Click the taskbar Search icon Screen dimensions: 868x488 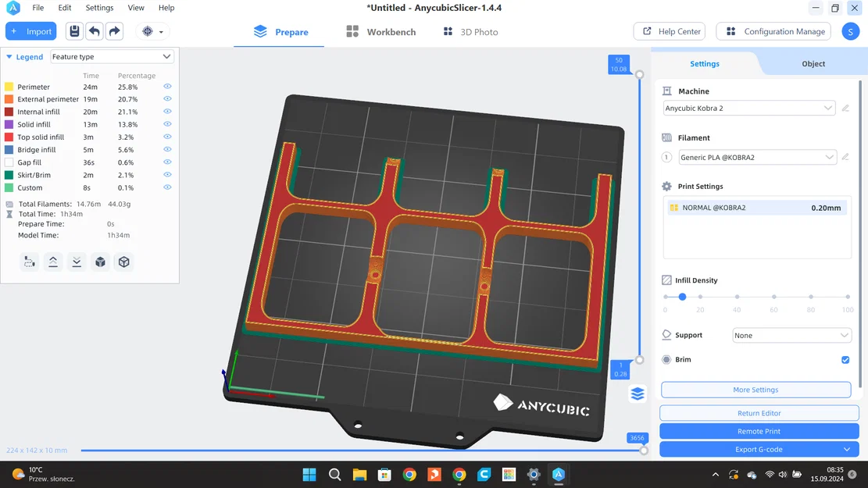coord(334,475)
